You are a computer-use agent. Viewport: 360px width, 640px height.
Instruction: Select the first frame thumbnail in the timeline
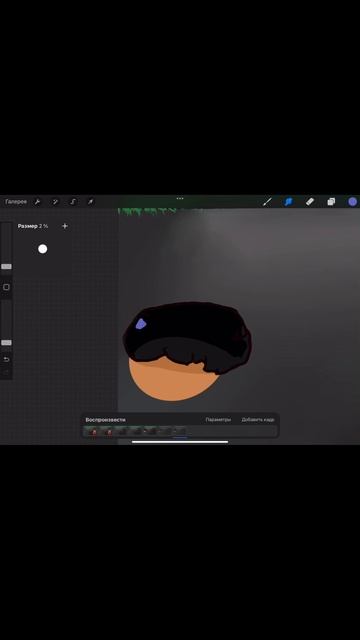pyautogui.click(x=92, y=431)
